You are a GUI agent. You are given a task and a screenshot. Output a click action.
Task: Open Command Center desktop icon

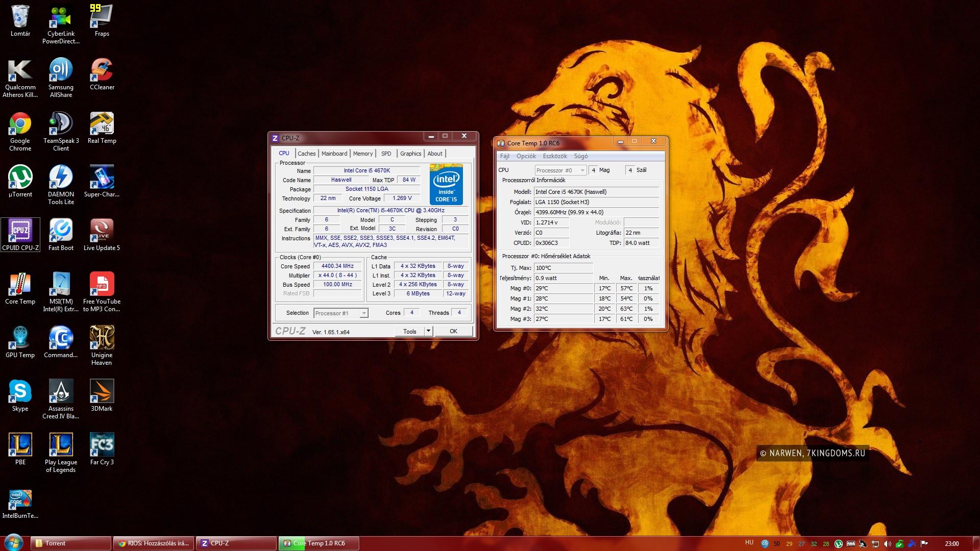[x=61, y=343]
